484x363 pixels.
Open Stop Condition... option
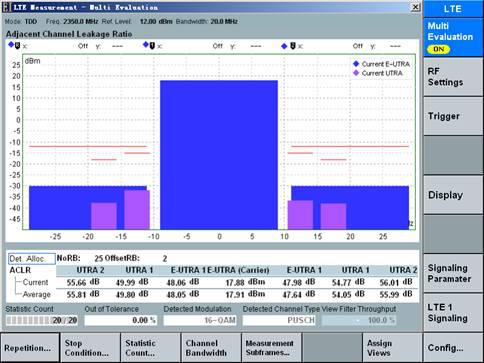pos(90,348)
